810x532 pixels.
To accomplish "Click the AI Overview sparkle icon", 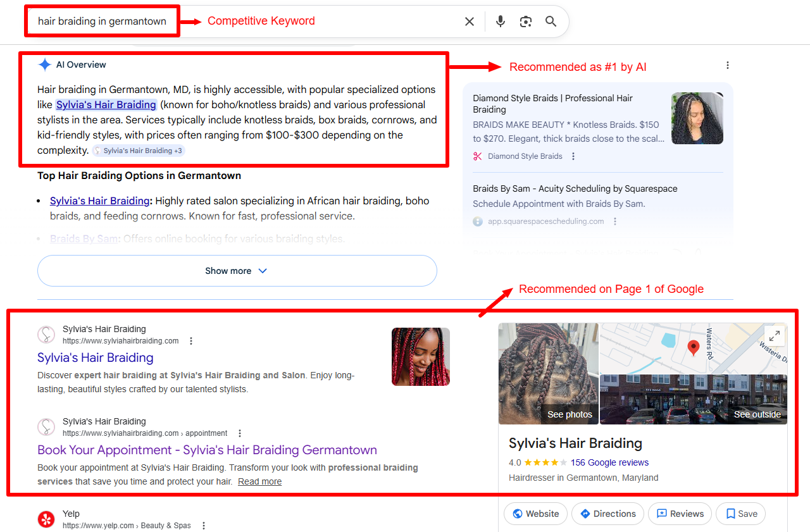I will point(44,65).
